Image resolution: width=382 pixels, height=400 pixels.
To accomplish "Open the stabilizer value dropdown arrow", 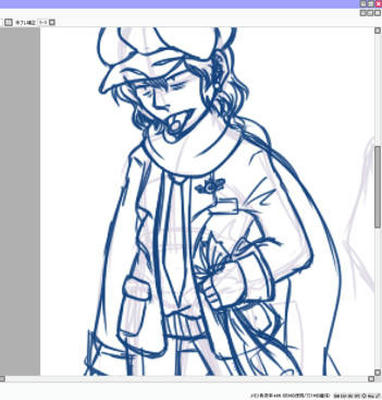I will pyautogui.click(x=52, y=22).
